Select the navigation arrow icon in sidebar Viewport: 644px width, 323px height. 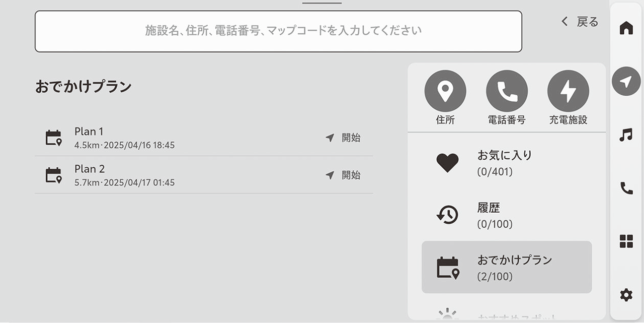(x=626, y=81)
